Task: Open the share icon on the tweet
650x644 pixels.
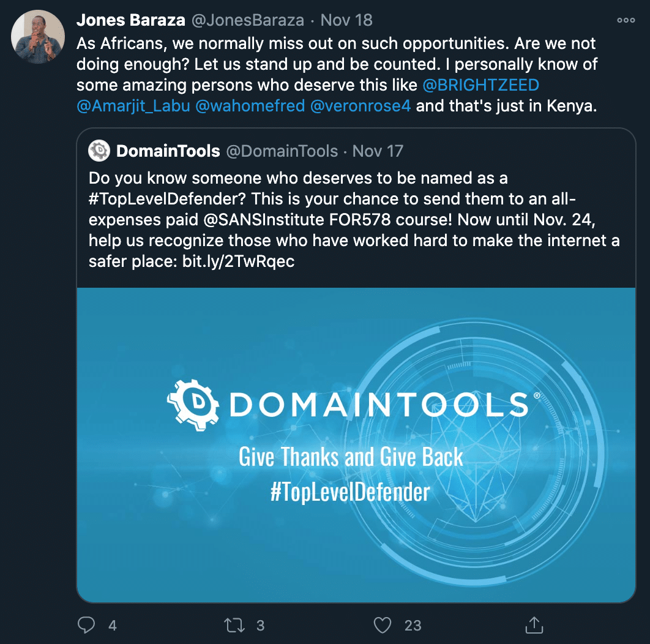Action: (x=534, y=625)
